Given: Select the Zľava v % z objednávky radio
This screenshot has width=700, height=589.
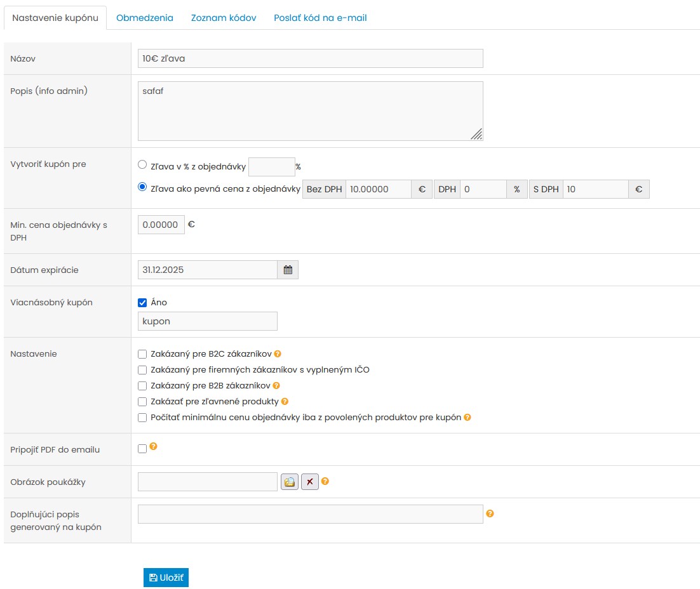Looking at the screenshot, I should click(x=142, y=164).
